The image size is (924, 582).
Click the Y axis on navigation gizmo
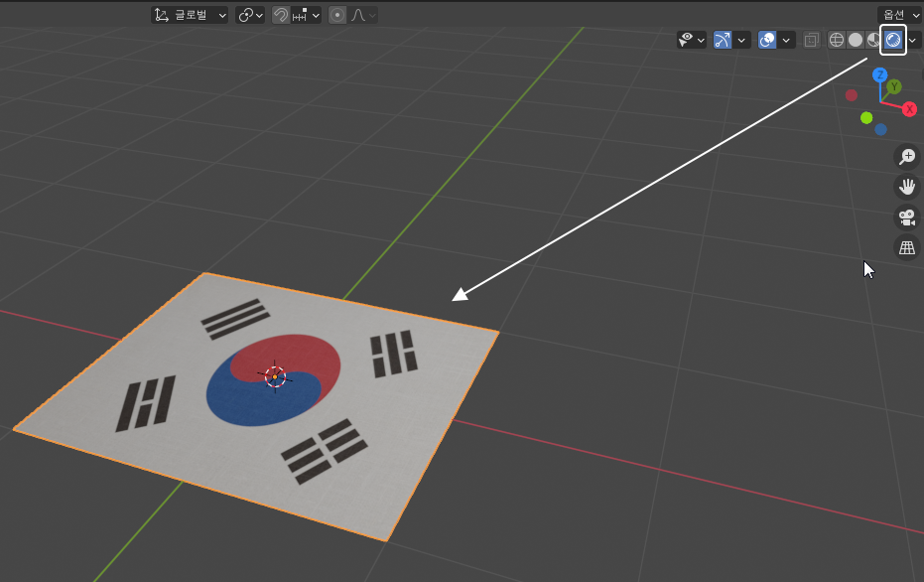tap(894, 86)
